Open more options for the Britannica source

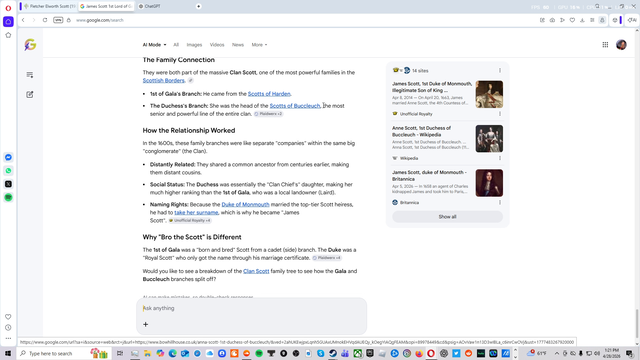click(500, 202)
